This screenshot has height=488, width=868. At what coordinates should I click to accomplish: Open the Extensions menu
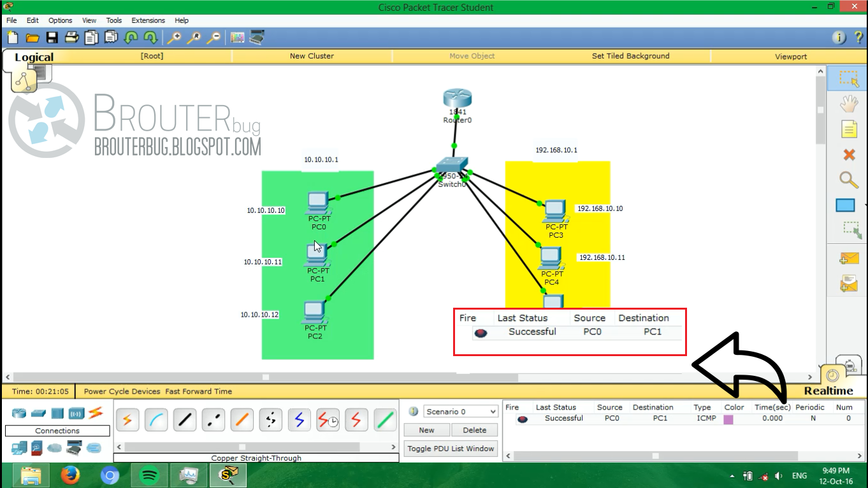(148, 20)
